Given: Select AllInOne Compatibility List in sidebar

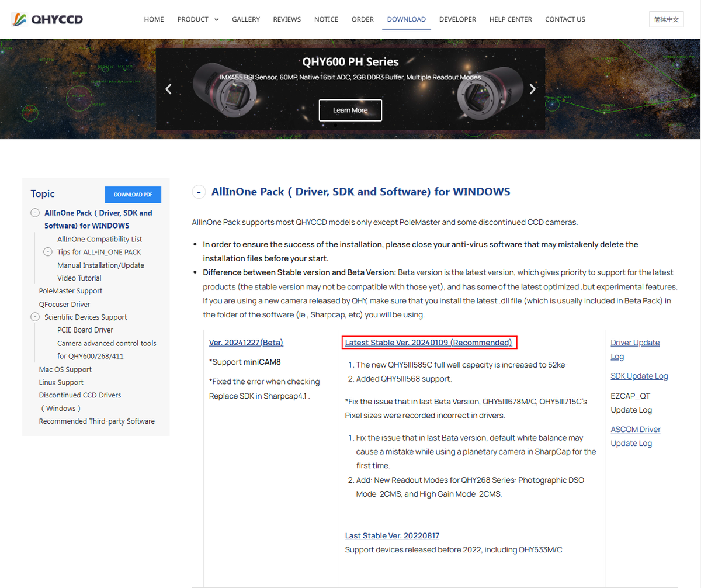Looking at the screenshot, I should pyautogui.click(x=99, y=239).
